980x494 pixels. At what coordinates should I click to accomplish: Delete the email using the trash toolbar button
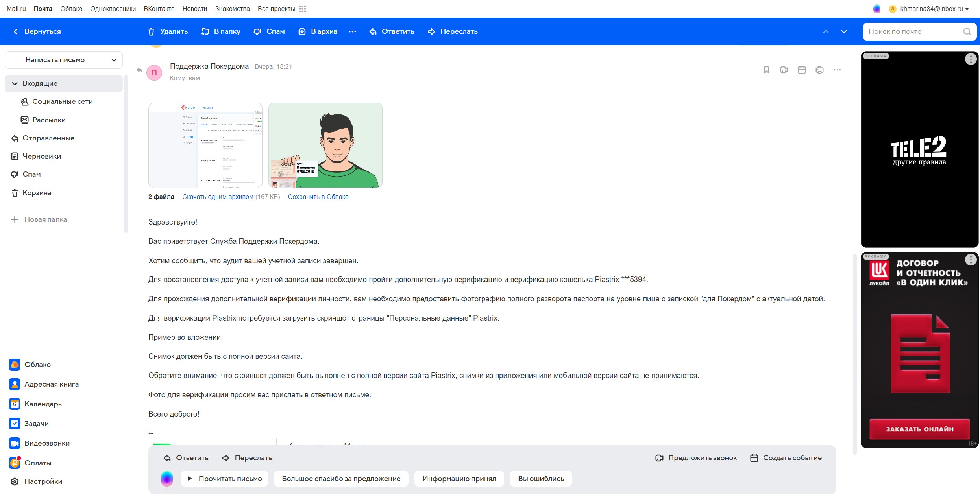168,31
